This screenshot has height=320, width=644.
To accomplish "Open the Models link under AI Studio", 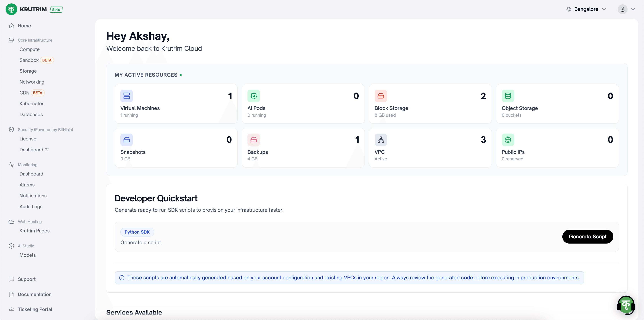I will tap(27, 255).
